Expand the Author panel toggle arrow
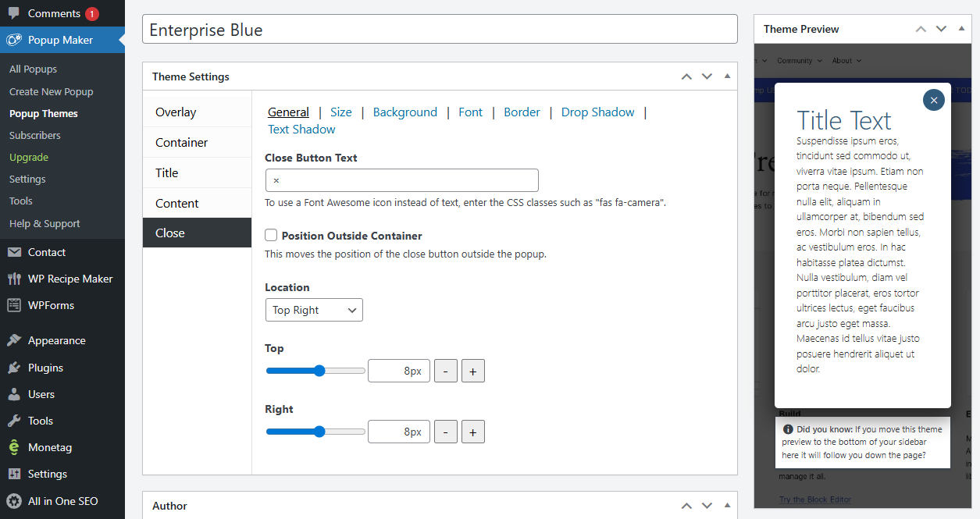This screenshot has height=519, width=980. 727,506
